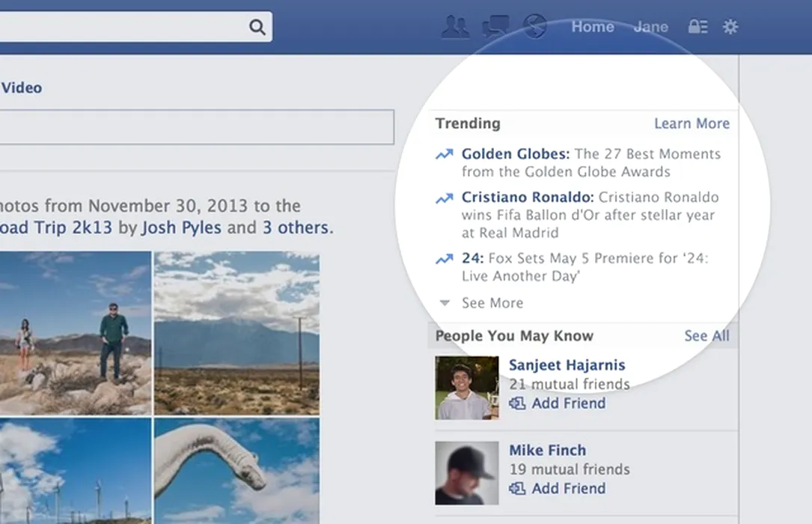The width and height of the screenshot is (812, 524).
Task: Open the notifications globe icon
Action: click(534, 27)
